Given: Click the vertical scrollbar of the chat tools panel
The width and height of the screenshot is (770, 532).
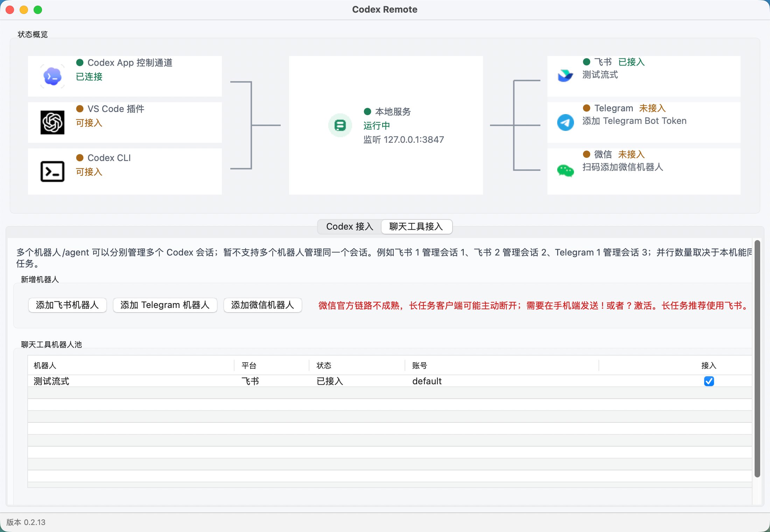Looking at the screenshot, I should tap(757, 358).
